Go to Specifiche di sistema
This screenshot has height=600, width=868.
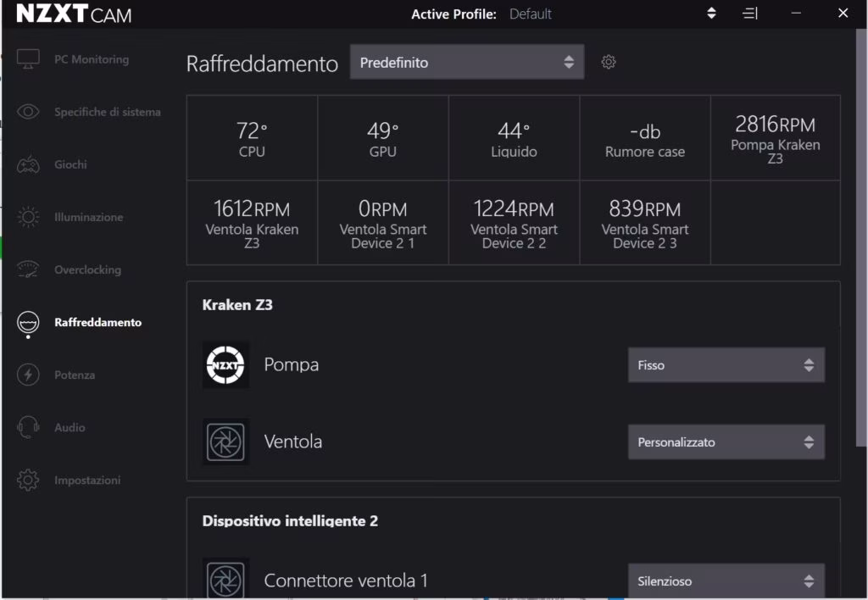coord(108,112)
